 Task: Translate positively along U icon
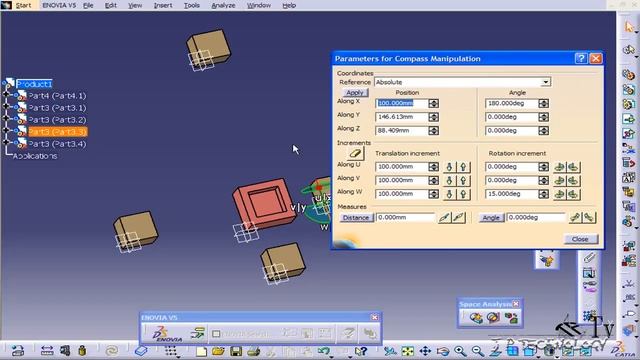[463, 167]
